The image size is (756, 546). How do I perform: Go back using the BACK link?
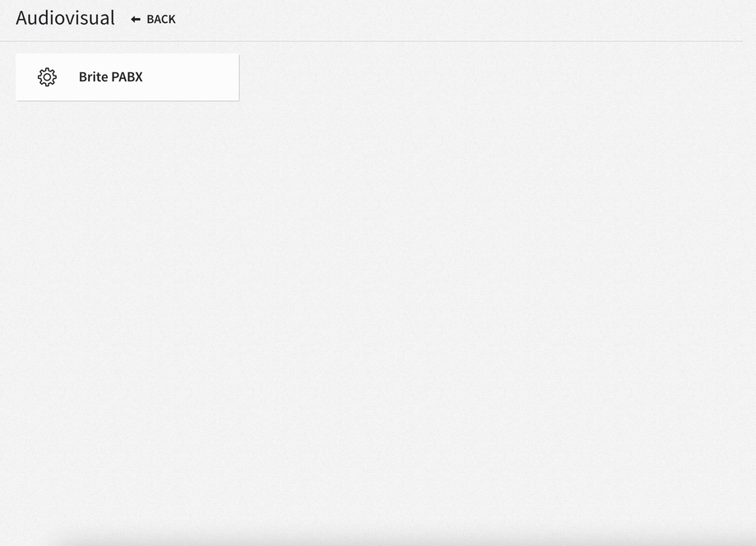coord(154,19)
